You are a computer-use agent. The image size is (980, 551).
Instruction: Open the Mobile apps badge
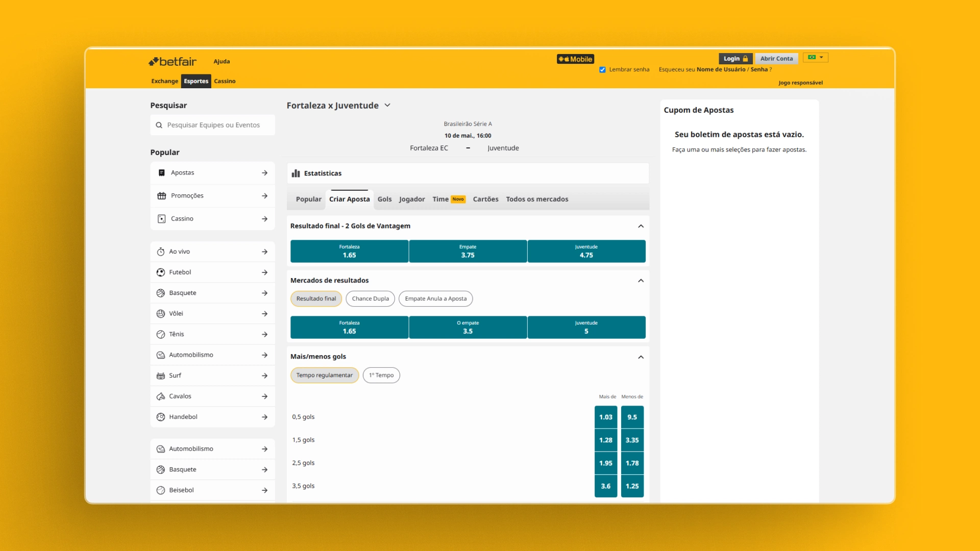575,59
